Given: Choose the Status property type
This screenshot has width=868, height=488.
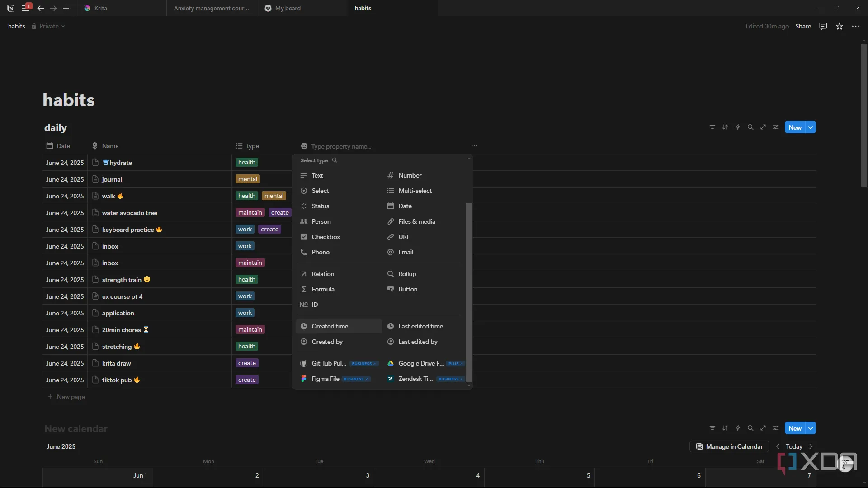Looking at the screenshot, I should tap(320, 206).
